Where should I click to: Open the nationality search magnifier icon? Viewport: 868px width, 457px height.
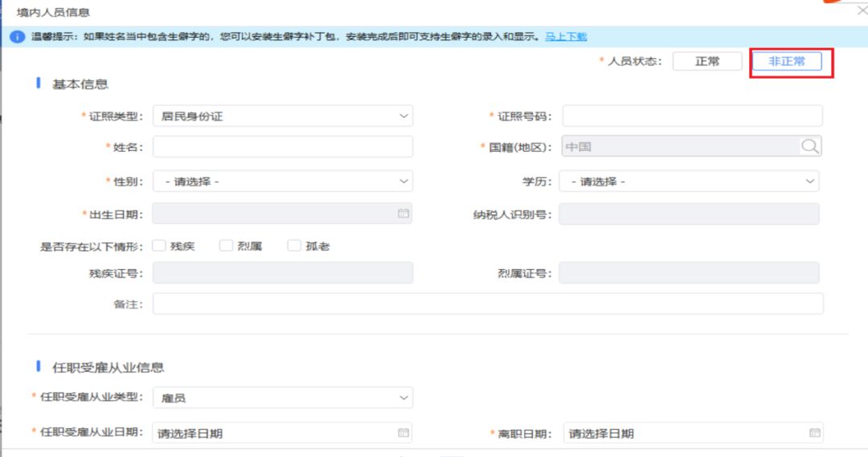pyautogui.click(x=809, y=147)
